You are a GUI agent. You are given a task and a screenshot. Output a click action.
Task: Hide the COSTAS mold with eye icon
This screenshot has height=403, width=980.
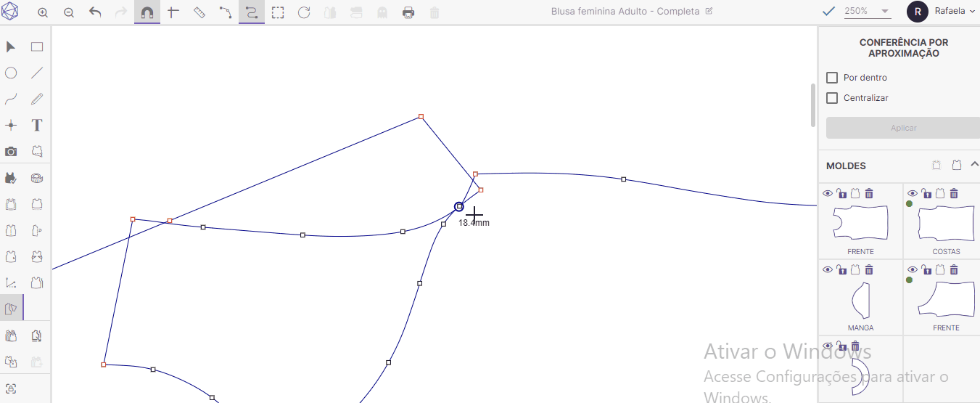coord(912,193)
